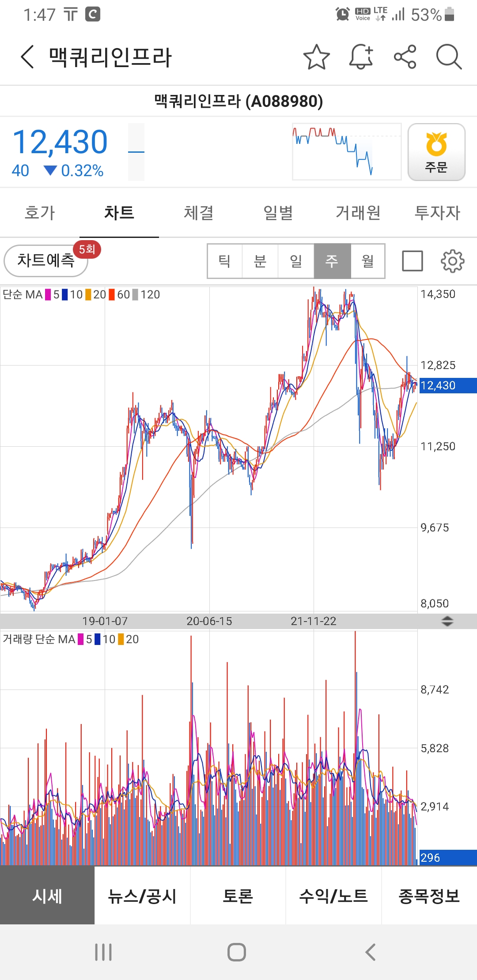Select 주 chart period
Screen dimensions: 477x980
click(332, 261)
